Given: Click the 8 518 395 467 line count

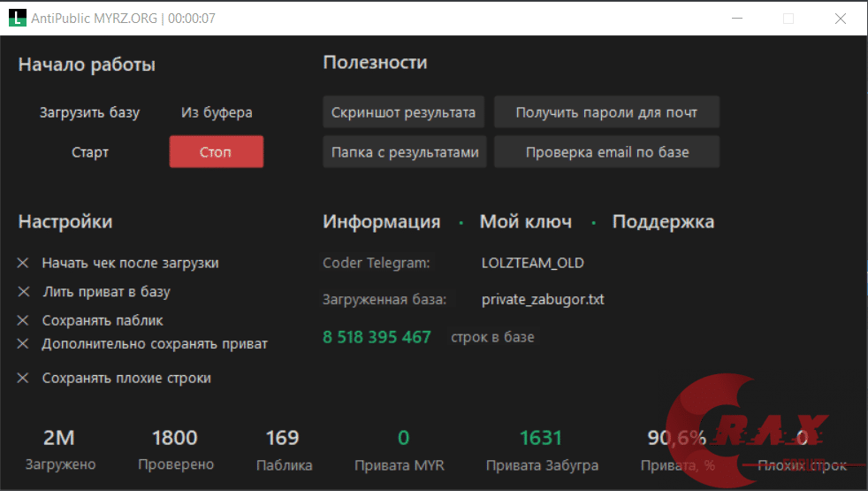Looking at the screenshot, I should pyautogui.click(x=377, y=337).
